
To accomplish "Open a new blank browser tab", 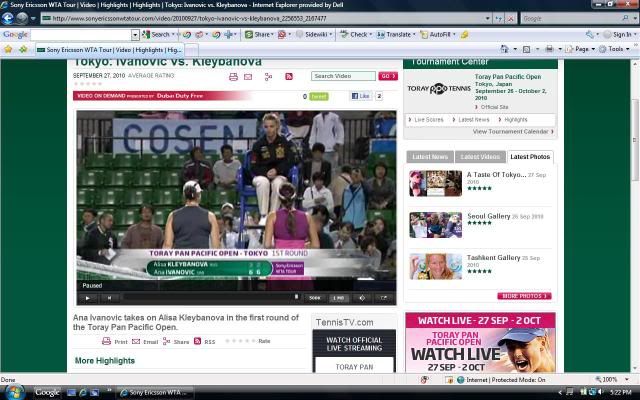I will tap(192, 50).
